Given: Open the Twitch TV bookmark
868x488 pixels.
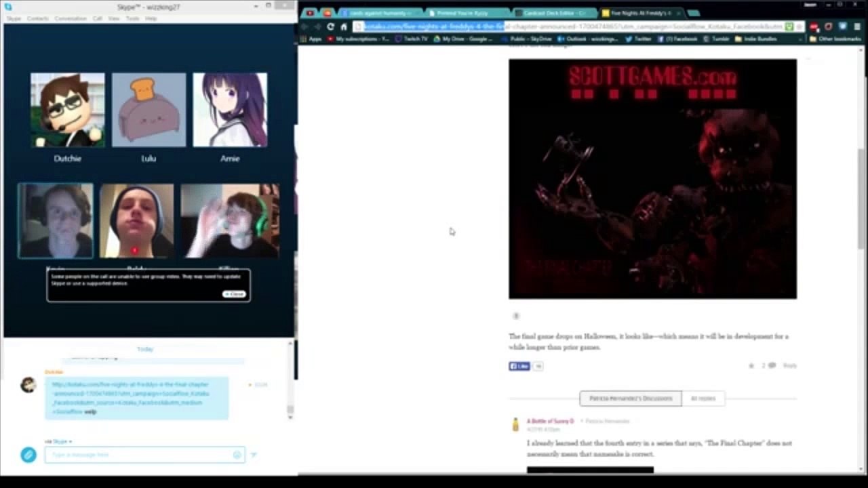Looking at the screenshot, I should click(x=411, y=39).
